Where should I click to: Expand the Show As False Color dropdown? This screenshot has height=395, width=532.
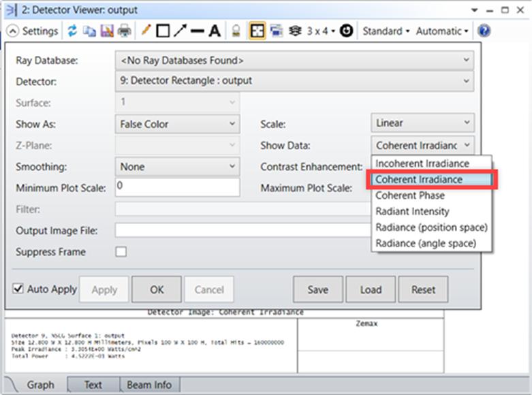coord(177,124)
